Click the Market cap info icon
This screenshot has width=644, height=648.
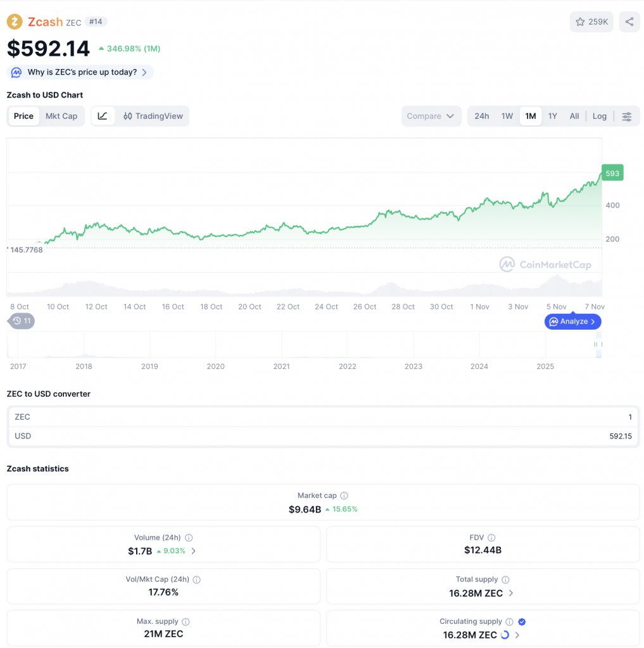point(344,496)
